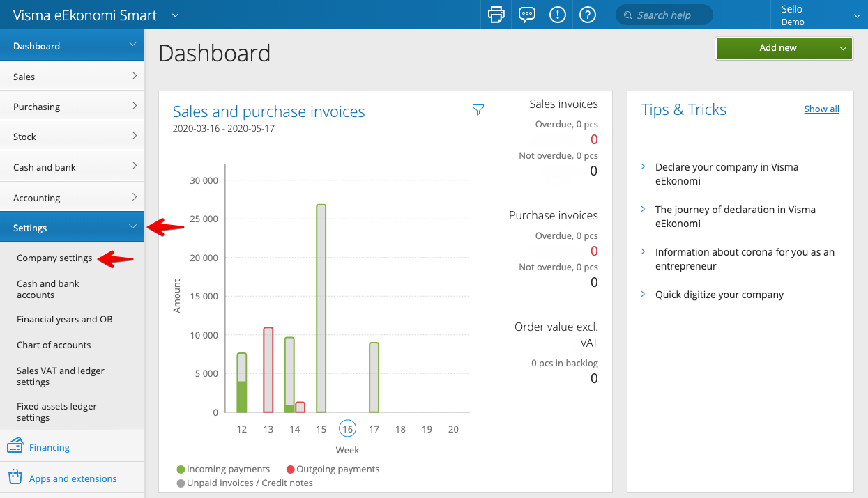
Task: Toggle Incoming payments legend item
Action: click(x=223, y=469)
